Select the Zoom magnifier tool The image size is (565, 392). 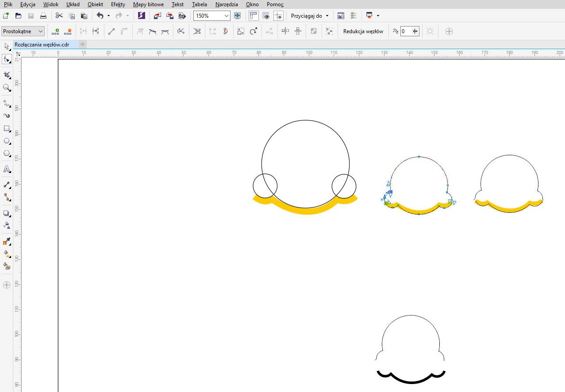click(7, 88)
